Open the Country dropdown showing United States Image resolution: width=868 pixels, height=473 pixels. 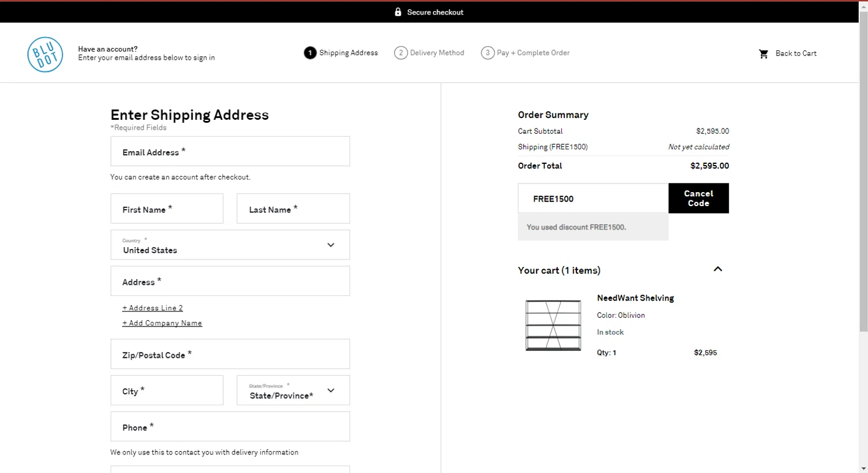click(x=230, y=245)
